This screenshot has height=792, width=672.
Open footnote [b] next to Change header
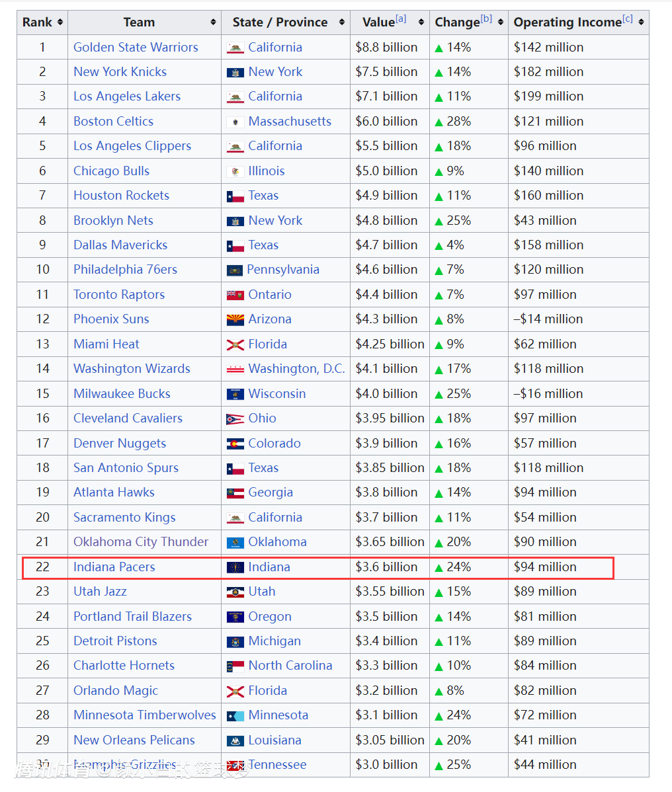(x=486, y=19)
